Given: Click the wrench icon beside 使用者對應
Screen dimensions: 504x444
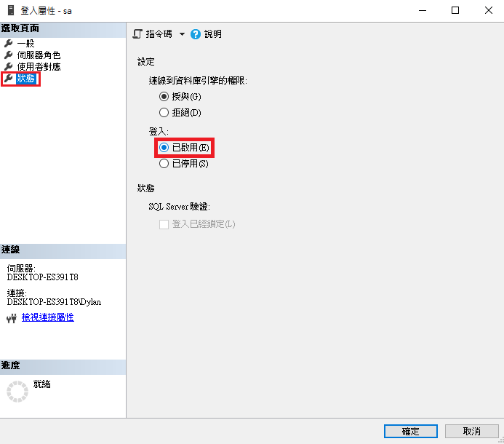Looking at the screenshot, I should (8, 67).
